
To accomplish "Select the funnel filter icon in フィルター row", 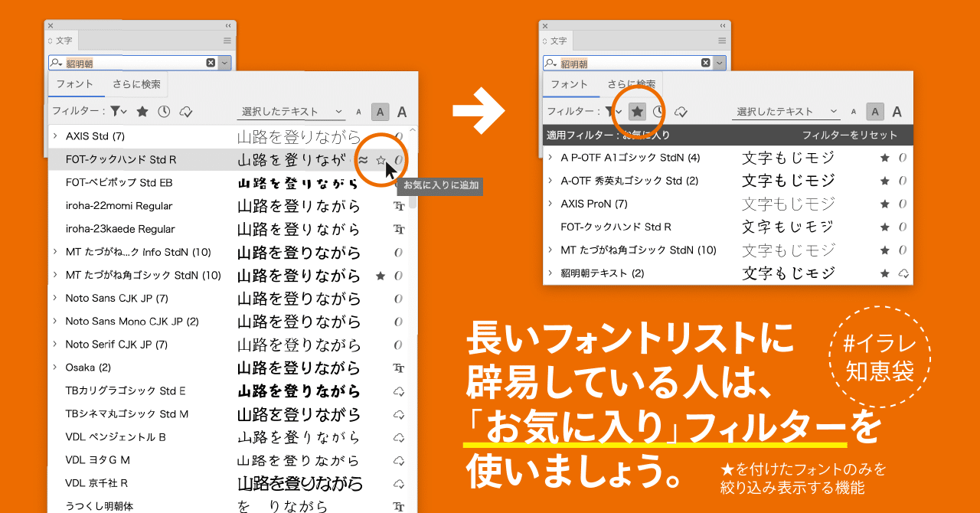I will [115, 111].
